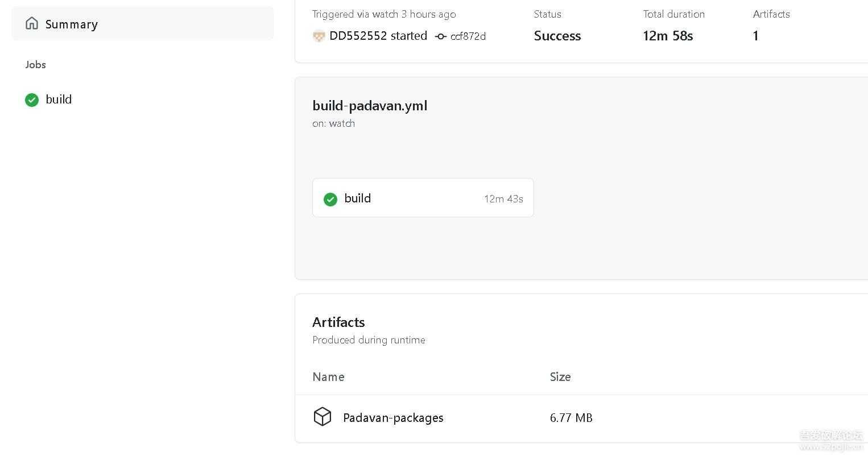Click the Success status text
The image size is (868, 456).
click(x=557, y=36)
